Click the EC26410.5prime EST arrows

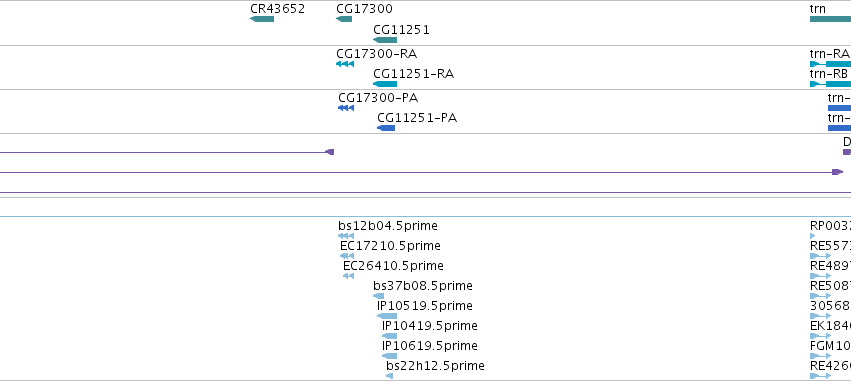click(348, 276)
